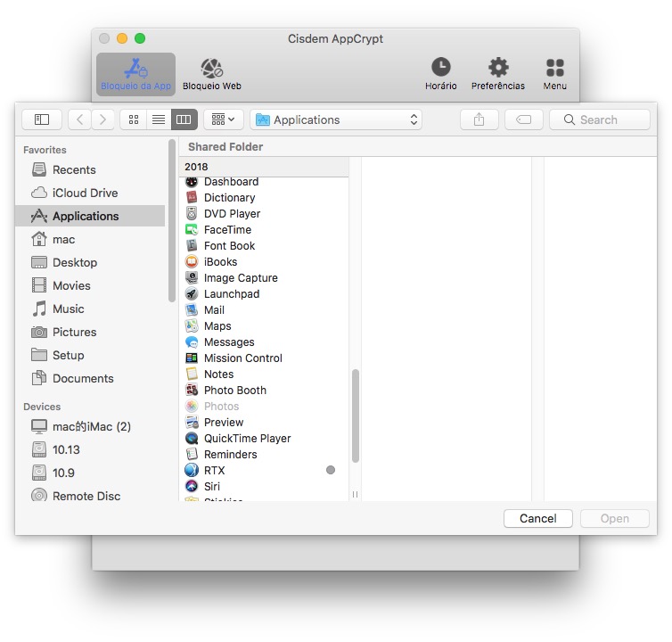The width and height of the screenshot is (672, 642).
Task: Click the Reminders app icon
Action: (x=192, y=454)
